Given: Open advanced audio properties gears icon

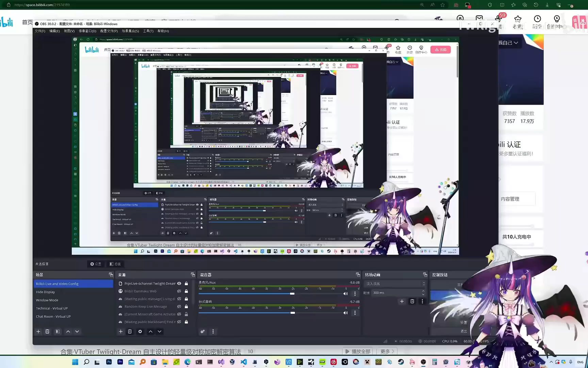Looking at the screenshot, I should point(202,332).
